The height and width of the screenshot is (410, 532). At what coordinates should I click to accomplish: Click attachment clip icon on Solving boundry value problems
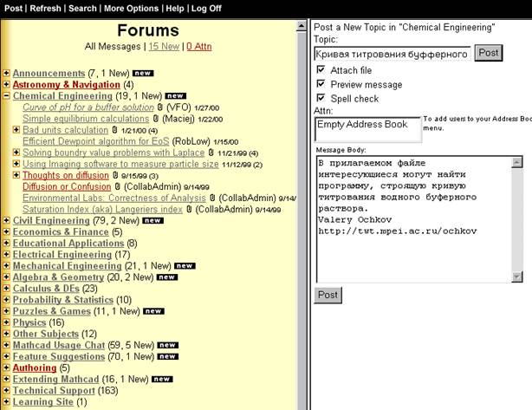point(211,153)
